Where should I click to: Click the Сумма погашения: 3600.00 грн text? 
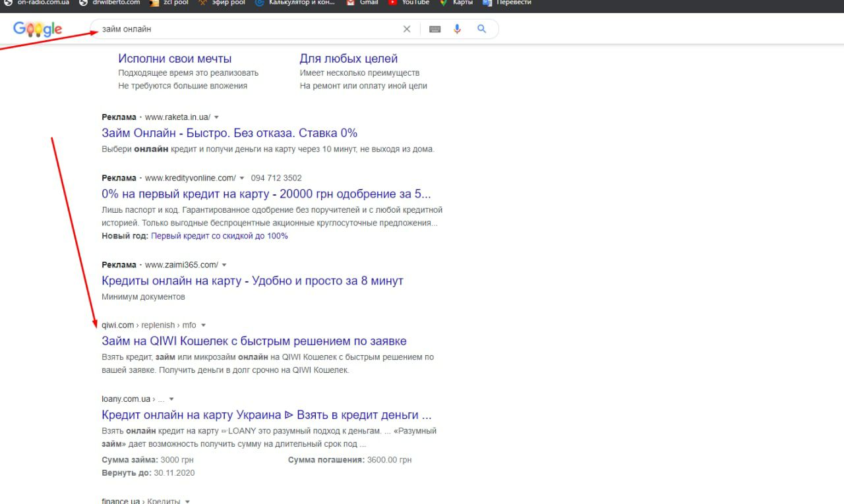coord(349,460)
